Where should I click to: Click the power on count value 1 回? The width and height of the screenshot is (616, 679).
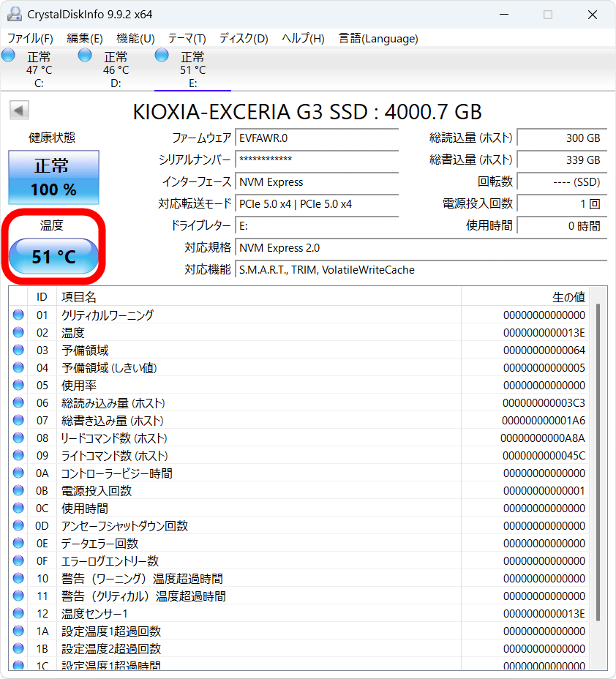pos(562,204)
